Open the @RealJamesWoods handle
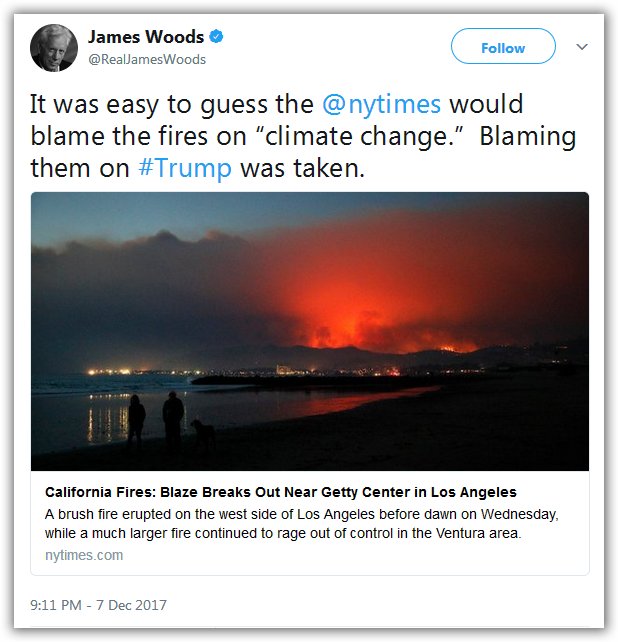This screenshot has width=618, height=642. (147, 60)
